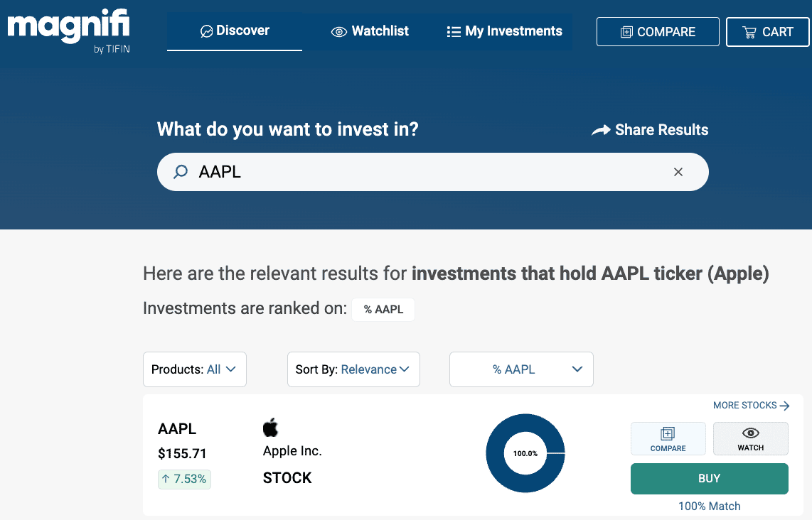Click the Share Results arrow icon
The width and height of the screenshot is (812, 520).
coord(601,130)
